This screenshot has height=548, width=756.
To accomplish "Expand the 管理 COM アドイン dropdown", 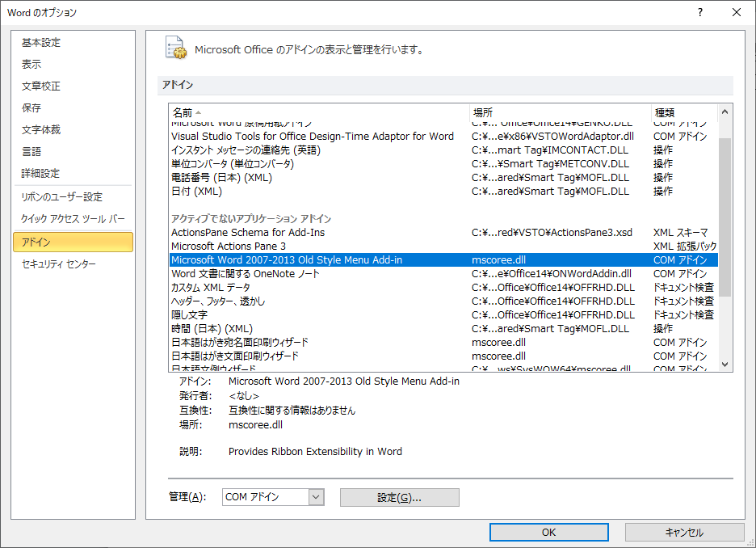I will 317,497.
